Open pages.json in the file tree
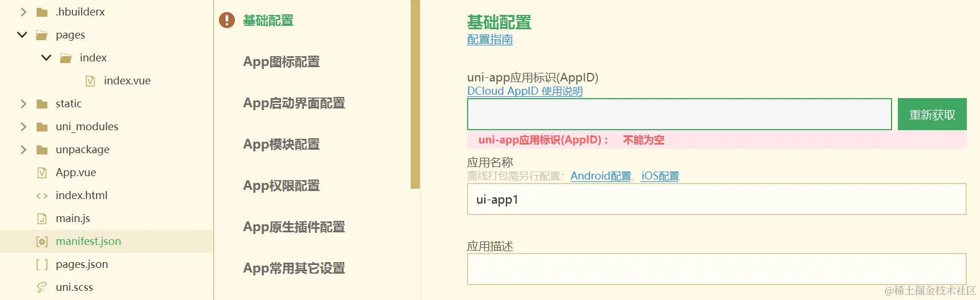Viewport: 980px width, 300px height. coord(82,264)
